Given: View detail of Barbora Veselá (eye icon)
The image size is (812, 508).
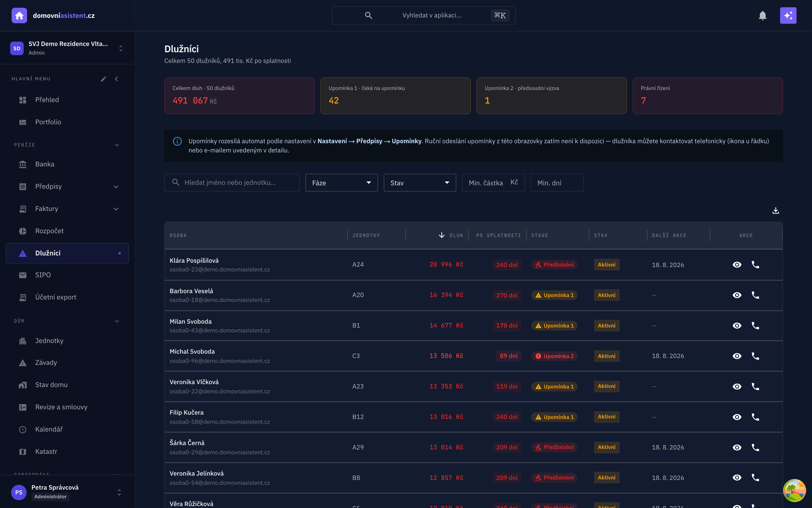Looking at the screenshot, I should pyautogui.click(x=737, y=295).
